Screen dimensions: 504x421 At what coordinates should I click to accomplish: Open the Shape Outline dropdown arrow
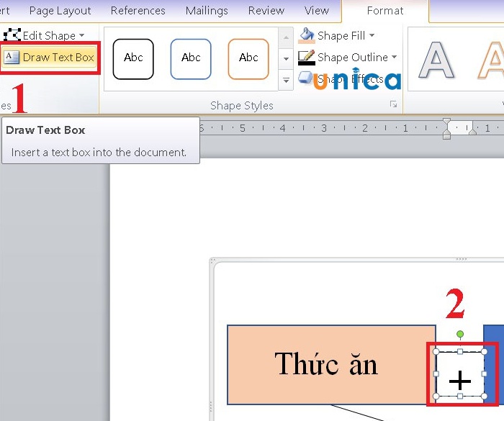395,57
